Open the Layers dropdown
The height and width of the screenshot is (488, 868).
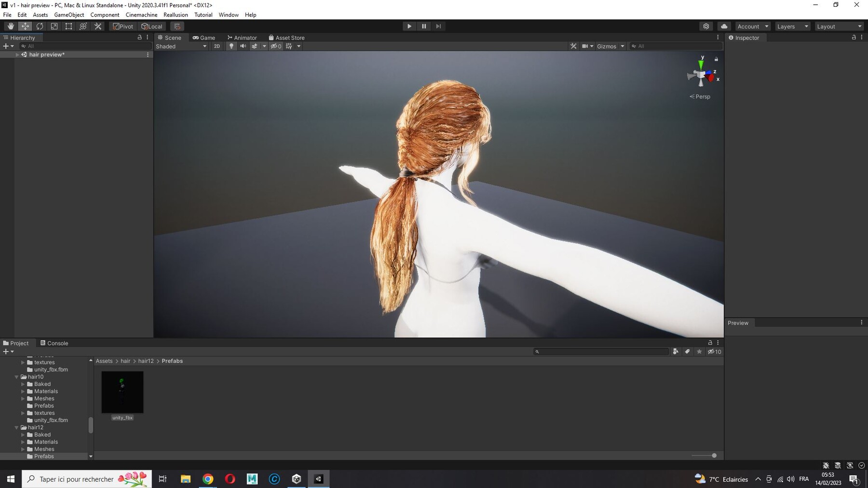792,26
